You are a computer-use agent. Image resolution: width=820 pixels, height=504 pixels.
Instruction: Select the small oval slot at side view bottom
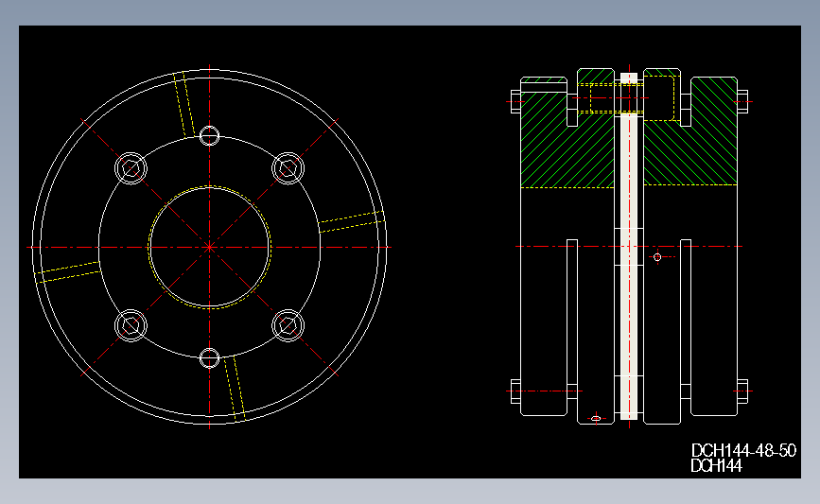click(596, 418)
